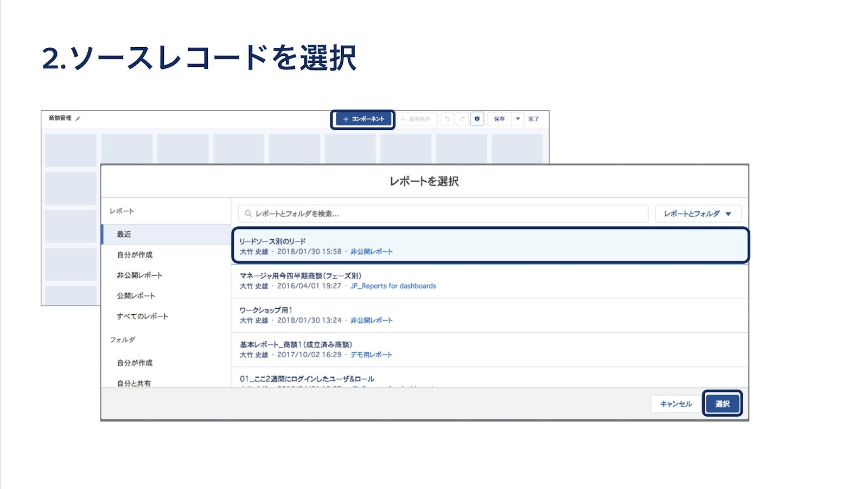Open デモ用レポート folder link
Image resolution: width=868 pixels, height=489 pixels.
pyautogui.click(x=371, y=355)
